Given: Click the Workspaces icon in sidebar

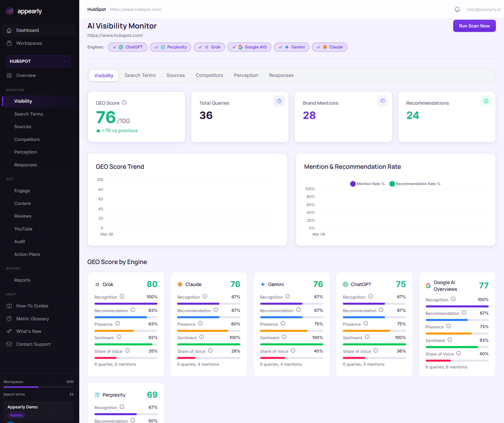Looking at the screenshot, I should point(9,43).
